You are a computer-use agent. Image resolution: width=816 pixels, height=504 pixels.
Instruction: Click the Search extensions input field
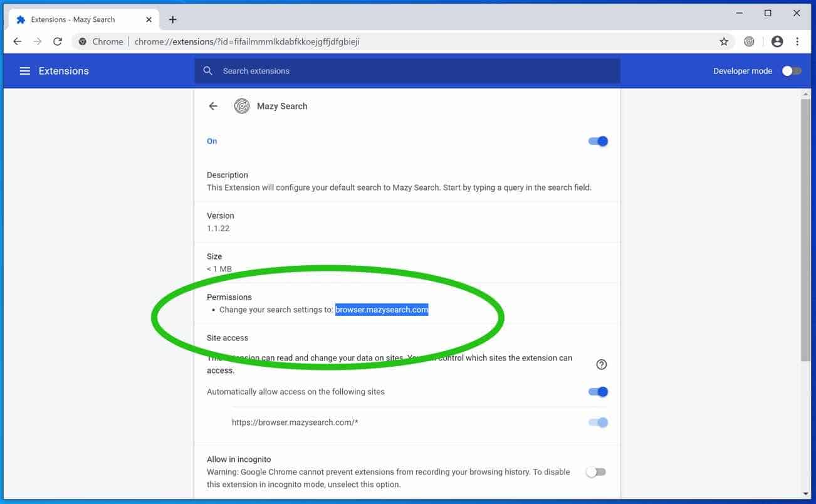[x=407, y=71]
